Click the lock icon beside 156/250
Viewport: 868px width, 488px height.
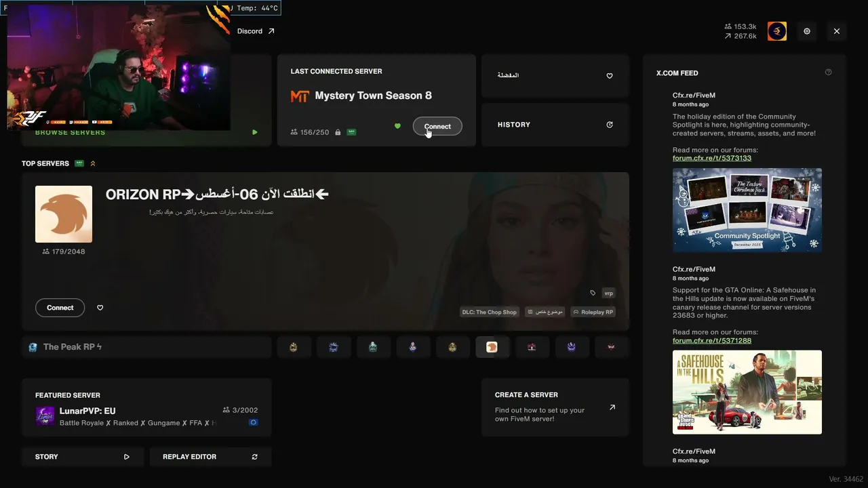point(338,132)
